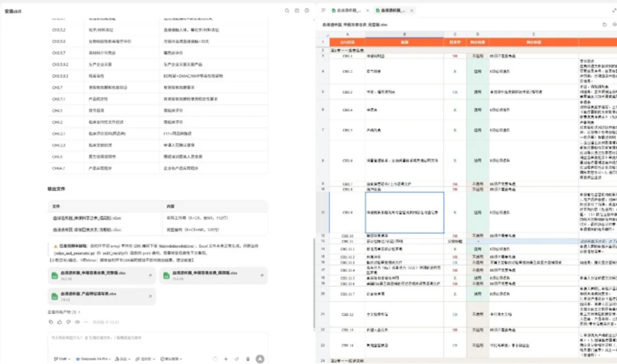Click sheet cell CH1.3 in column A
Image resolution: width=617 pixels, height=364 pixels.
pos(347,92)
